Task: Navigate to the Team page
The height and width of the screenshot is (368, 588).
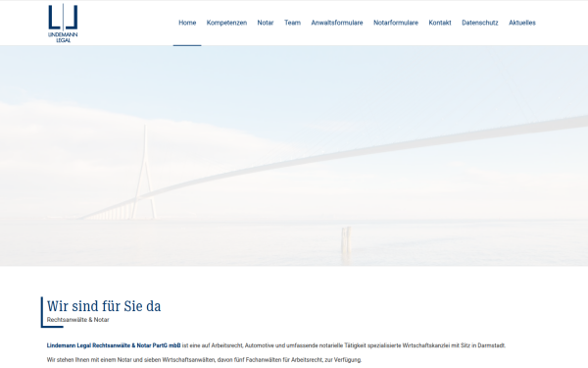Action: click(292, 23)
